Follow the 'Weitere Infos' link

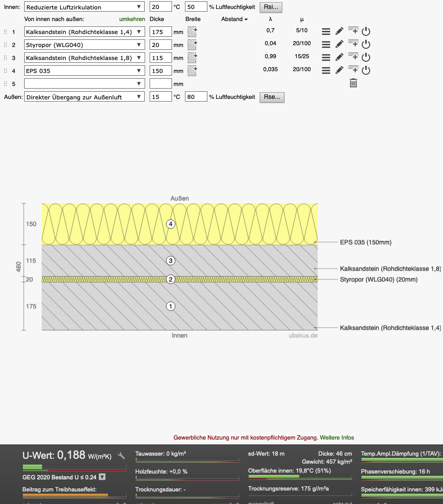point(337,437)
